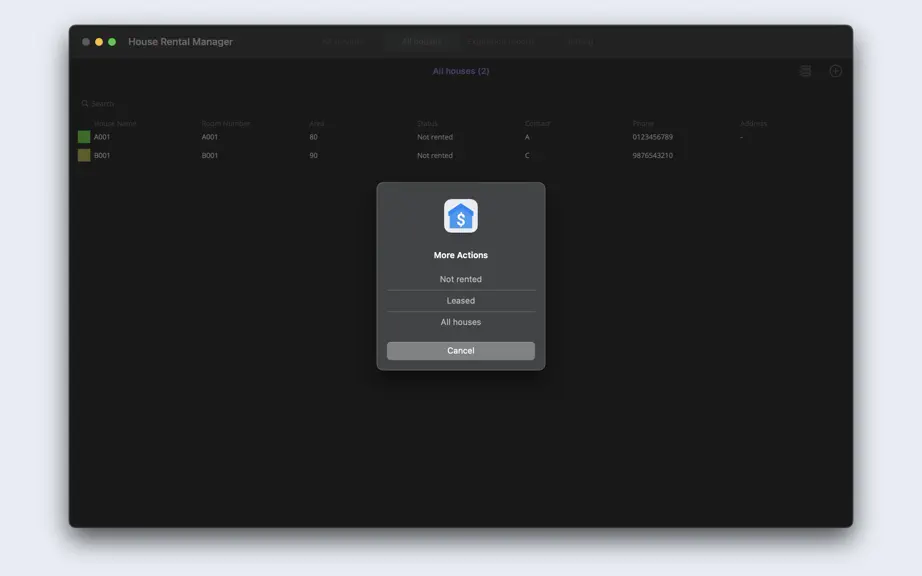Sort by the Status column header
This screenshot has height=576, width=922.
coord(427,123)
